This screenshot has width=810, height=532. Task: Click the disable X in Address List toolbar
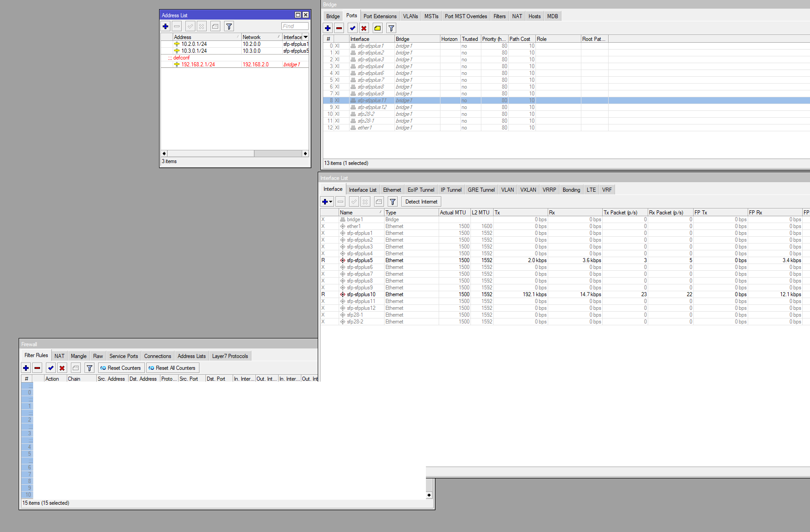(202, 26)
